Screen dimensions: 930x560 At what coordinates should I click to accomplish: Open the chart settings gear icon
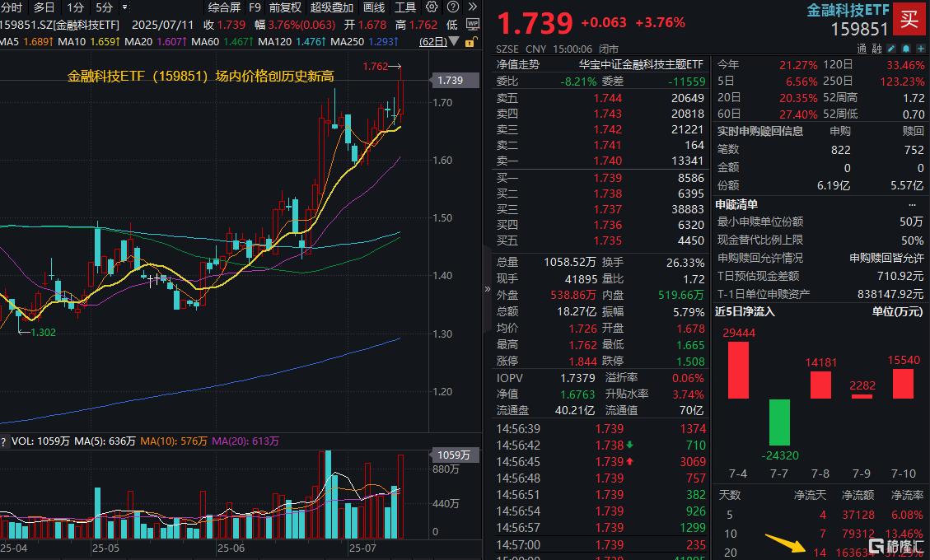point(432,7)
